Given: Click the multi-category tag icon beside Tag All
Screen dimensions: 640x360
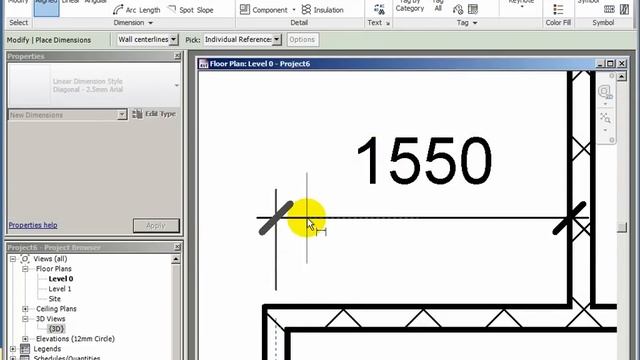Looking at the screenshot, I should [458, 9].
